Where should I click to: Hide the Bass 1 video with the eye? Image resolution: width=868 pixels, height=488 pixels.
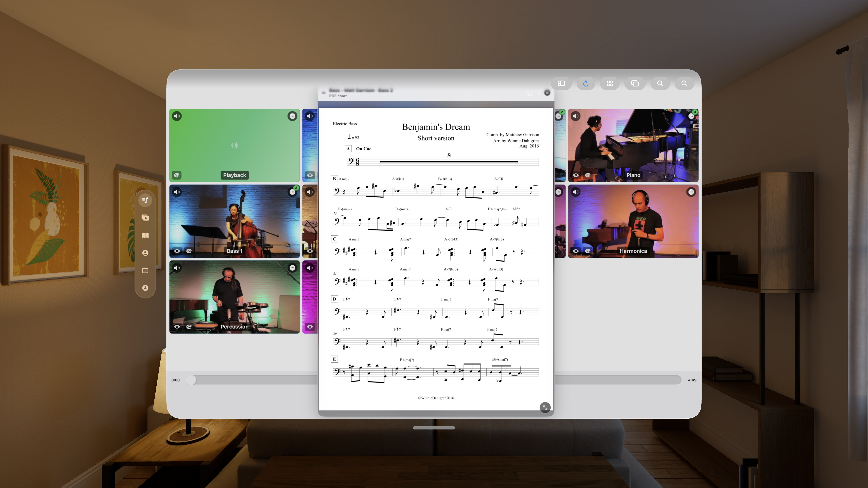pyautogui.click(x=177, y=251)
